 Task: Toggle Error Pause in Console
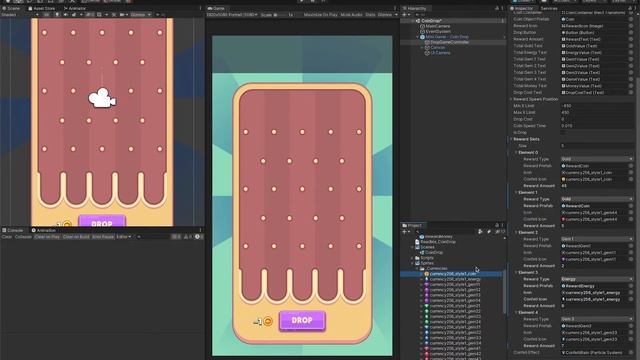click(x=103, y=237)
